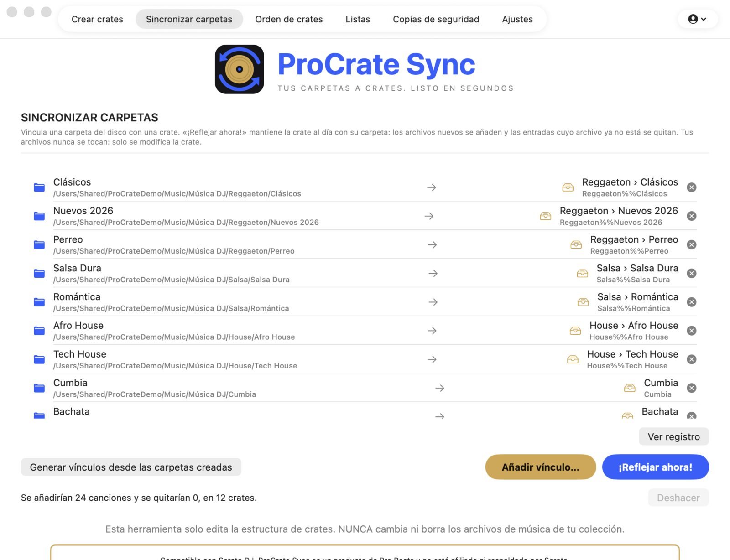Delete the Perreo folder link
Viewport: 730px width, 560px height.
(692, 245)
